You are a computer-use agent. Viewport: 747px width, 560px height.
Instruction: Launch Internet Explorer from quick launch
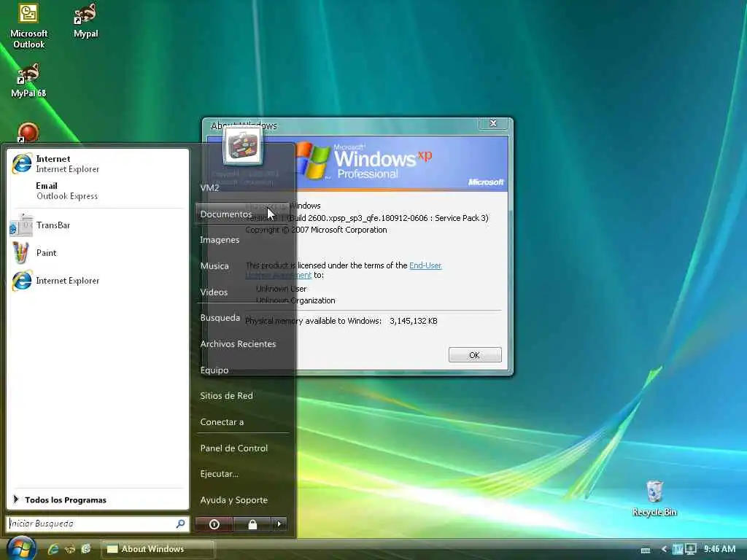tap(53, 549)
